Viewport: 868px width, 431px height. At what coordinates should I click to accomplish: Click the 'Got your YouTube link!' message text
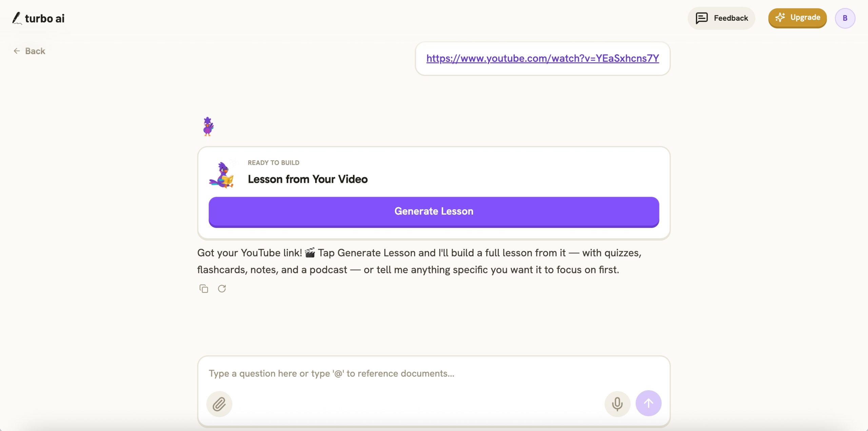[419, 261]
